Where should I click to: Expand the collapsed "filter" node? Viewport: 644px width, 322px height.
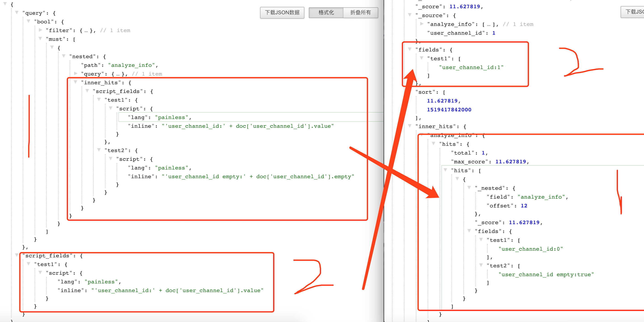point(40,30)
